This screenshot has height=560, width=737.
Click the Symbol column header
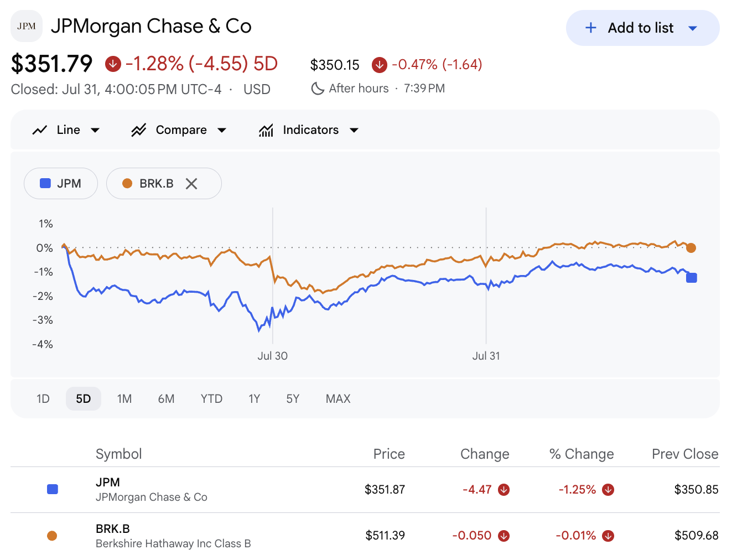point(119,454)
